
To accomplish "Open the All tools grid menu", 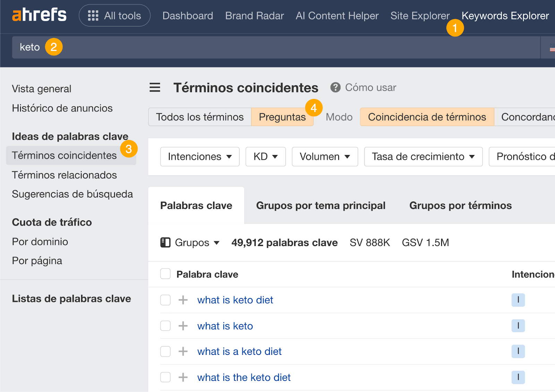I will 114,16.
